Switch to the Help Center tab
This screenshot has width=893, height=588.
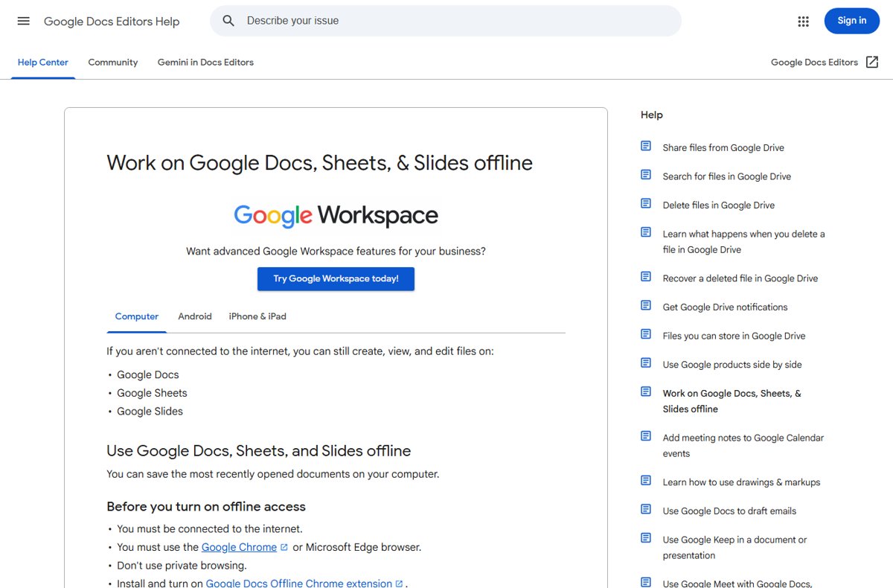pyautogui.click(x=43, y=63)
